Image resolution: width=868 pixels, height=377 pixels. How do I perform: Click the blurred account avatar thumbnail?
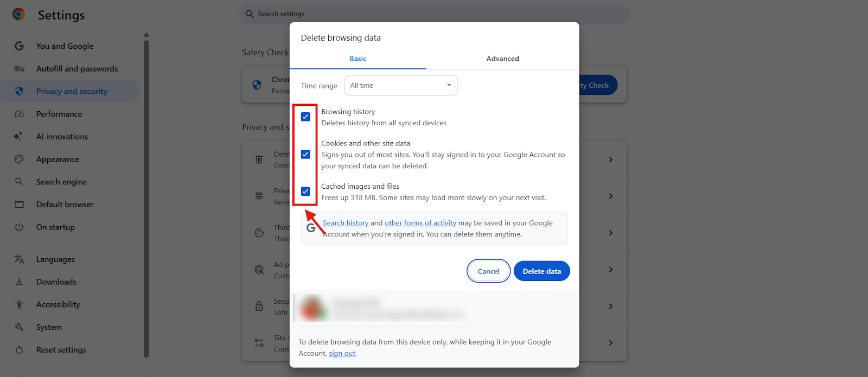[x=314, y=308]
